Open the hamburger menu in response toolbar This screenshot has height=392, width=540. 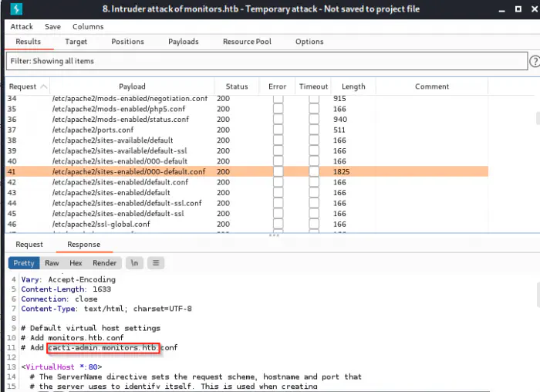coord(155,263)
